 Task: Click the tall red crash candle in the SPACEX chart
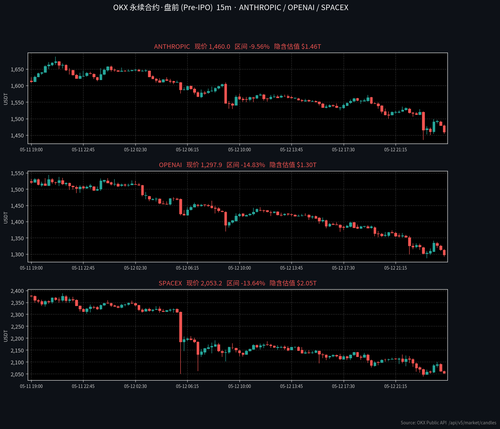(x=181, y=327)
